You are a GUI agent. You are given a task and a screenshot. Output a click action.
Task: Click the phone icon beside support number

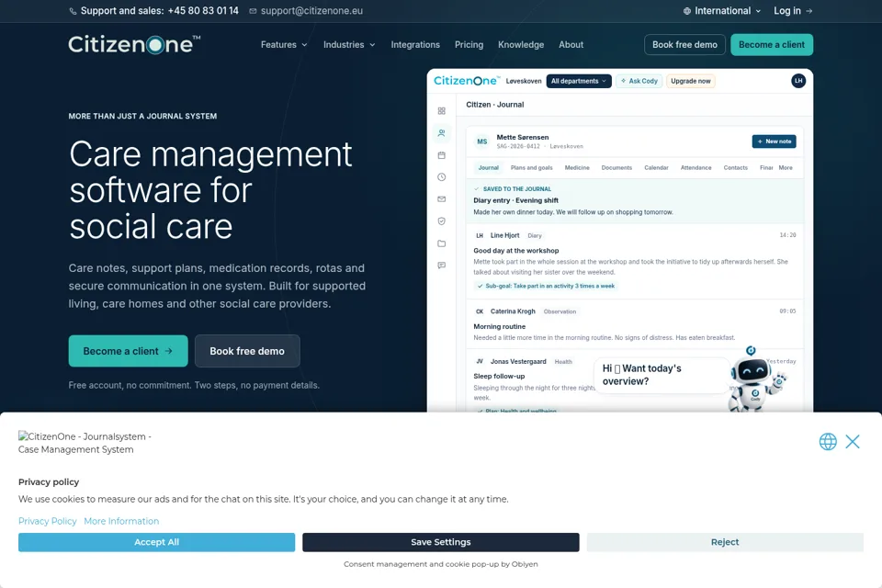coord(73,11)
